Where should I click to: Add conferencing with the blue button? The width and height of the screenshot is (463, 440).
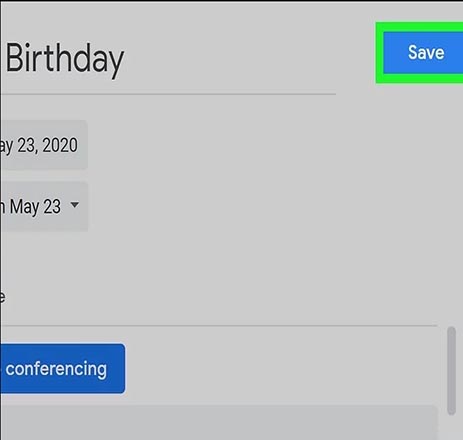(63, 369)
